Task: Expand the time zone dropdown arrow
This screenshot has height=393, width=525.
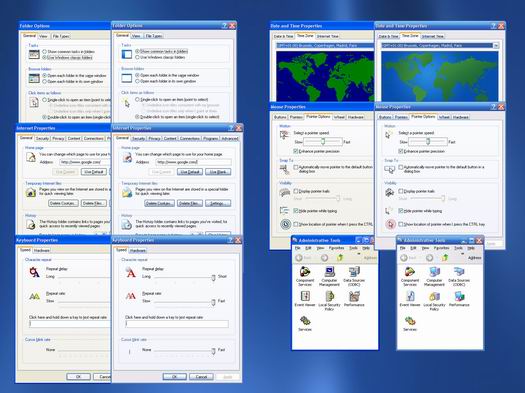Action: (x=496, y=46)
